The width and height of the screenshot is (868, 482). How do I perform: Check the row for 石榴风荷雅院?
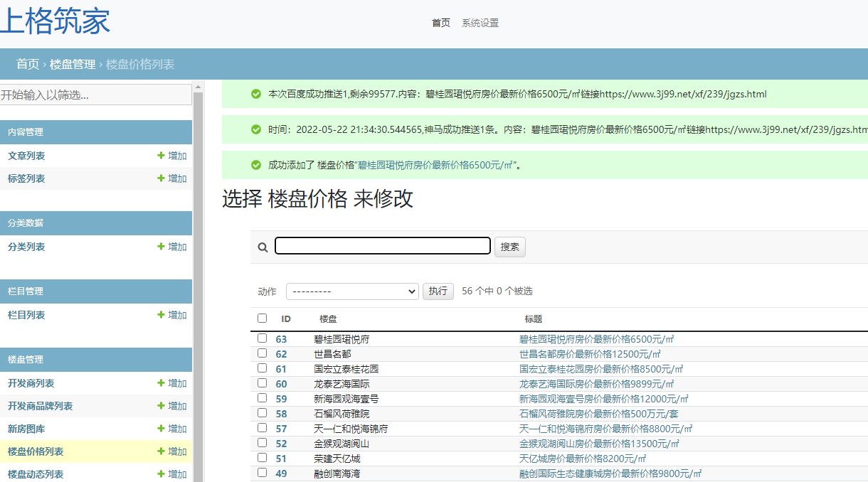263,413
